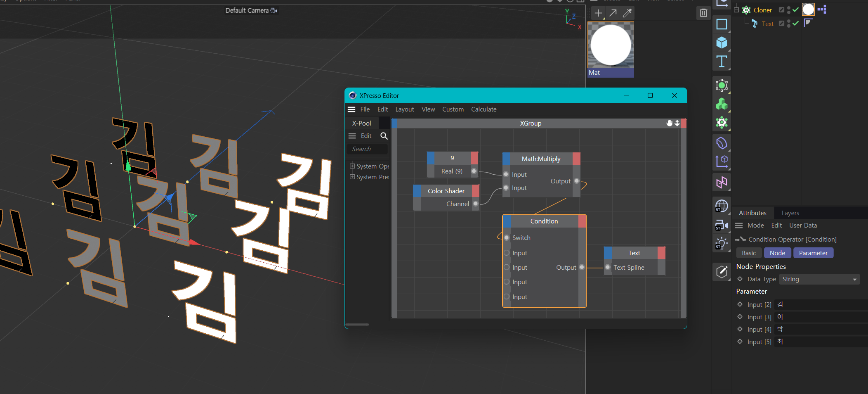The height and width of the screenshot is (394, 868).
Task: Switch to the Layers tab
Action: (790, 213)
